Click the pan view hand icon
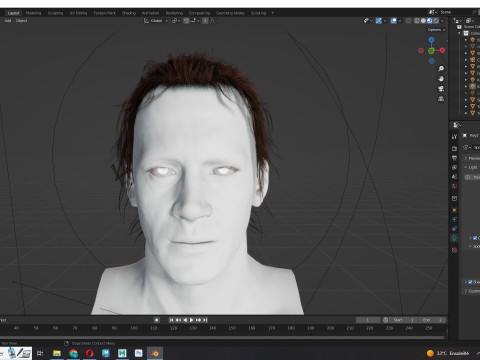Screen dimensions: 480x360 click(441, 79)
